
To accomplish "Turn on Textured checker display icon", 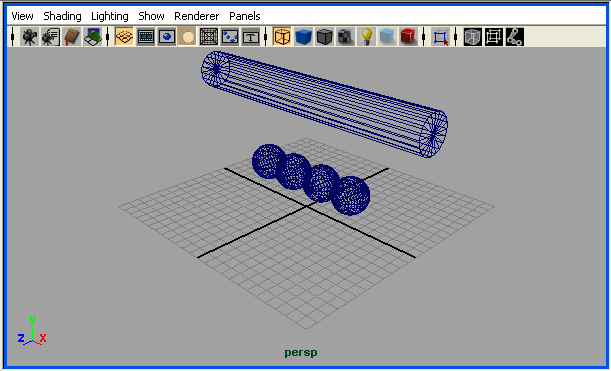I will (345, 37).
